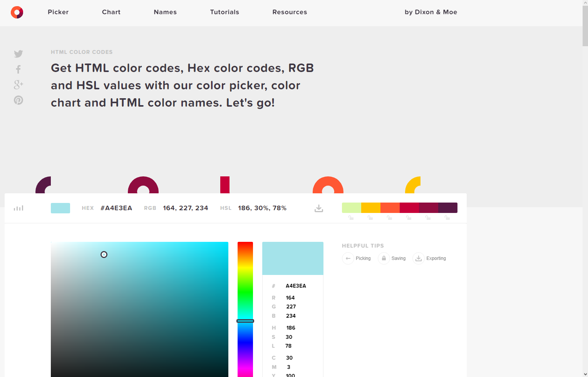Share the page via the Twitter icon
This screenshot has height=377, width=588.
coord(18,54)
